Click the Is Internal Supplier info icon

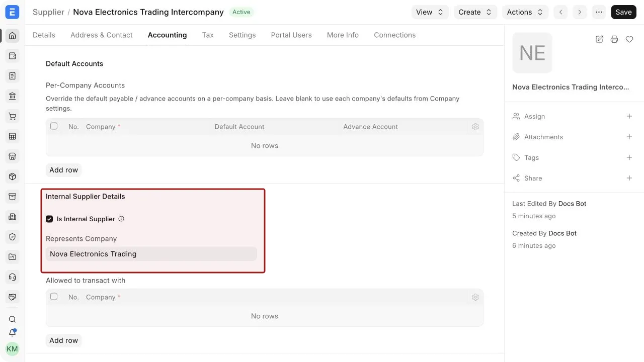point(121,219)
